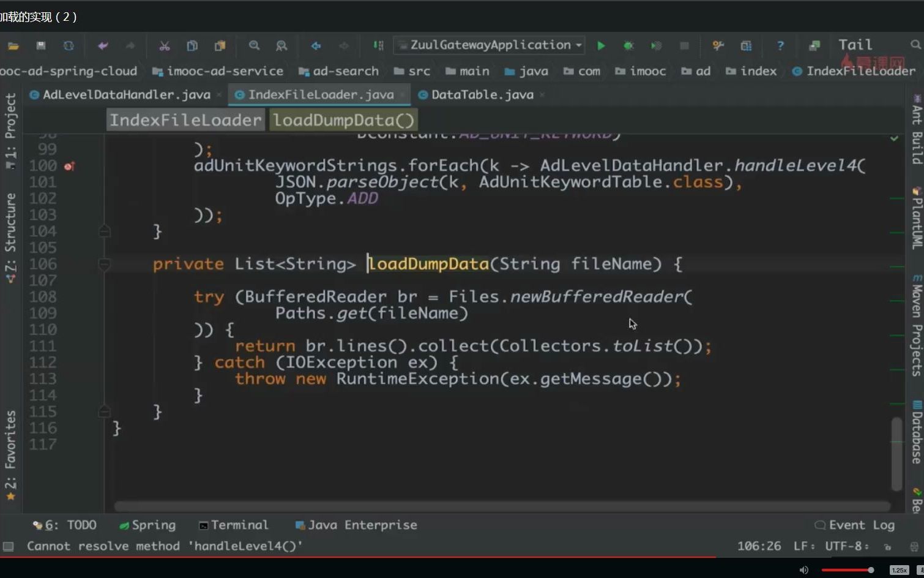Click the search everywhere magnifier icon
The height and width of the screenshot is (578, 924).
(915, 45)
